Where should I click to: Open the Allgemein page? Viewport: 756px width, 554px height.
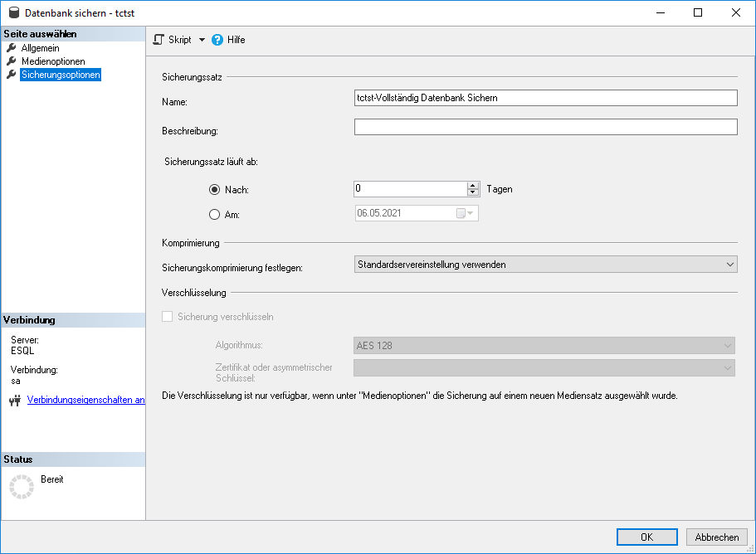pyautogui.click(x=40, y=48)
